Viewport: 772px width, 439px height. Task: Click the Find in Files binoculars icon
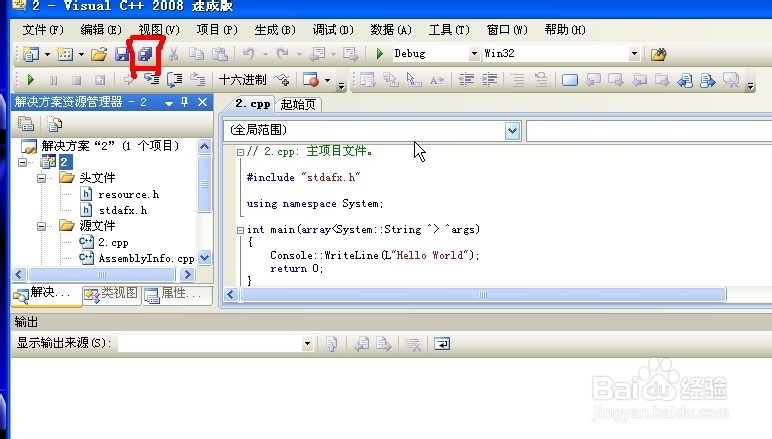click(658, 54)
